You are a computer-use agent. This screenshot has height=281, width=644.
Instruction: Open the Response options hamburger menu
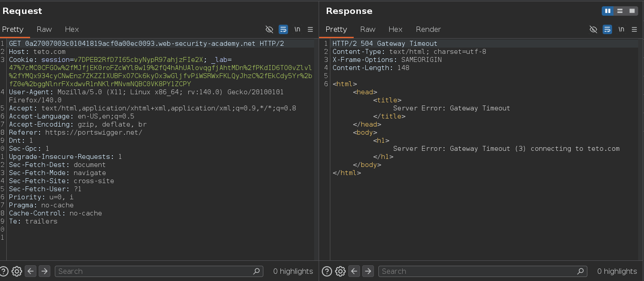[634, 29]
